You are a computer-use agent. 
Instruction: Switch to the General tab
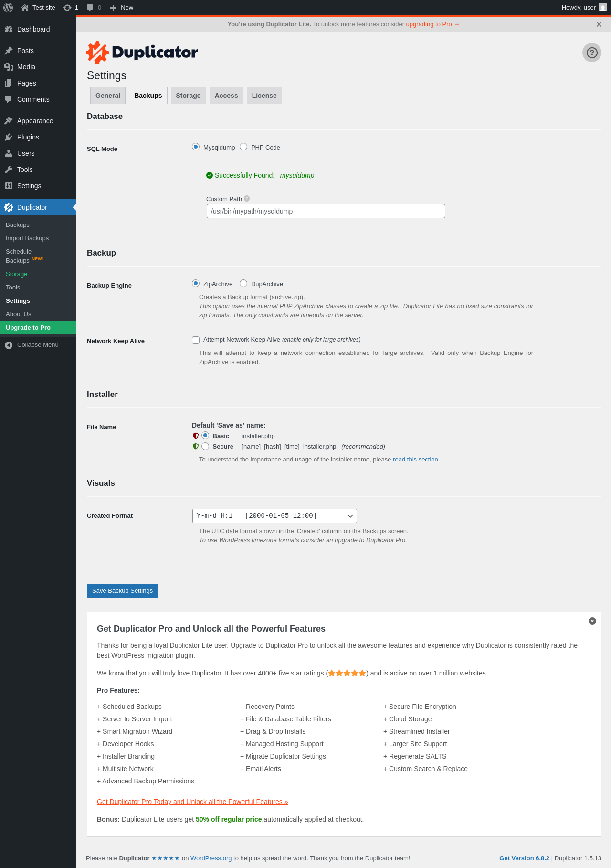pos(108,96)
